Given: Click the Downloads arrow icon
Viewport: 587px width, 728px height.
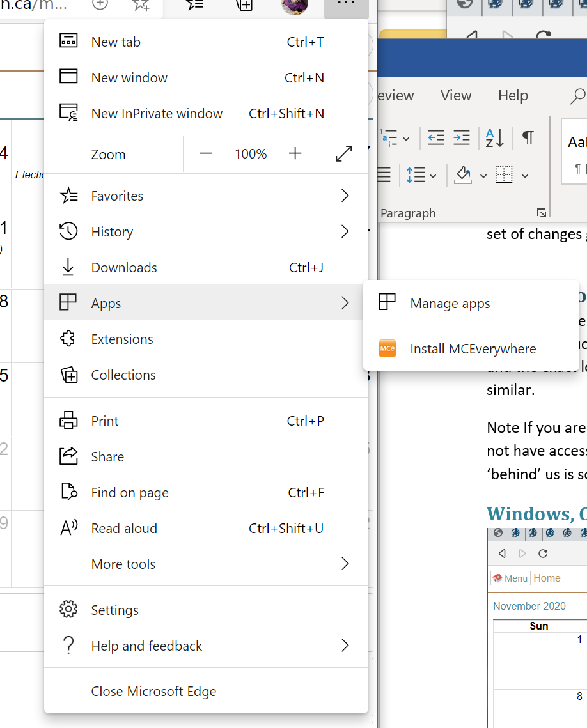Looking at the screenshot, I should [68, 267].
